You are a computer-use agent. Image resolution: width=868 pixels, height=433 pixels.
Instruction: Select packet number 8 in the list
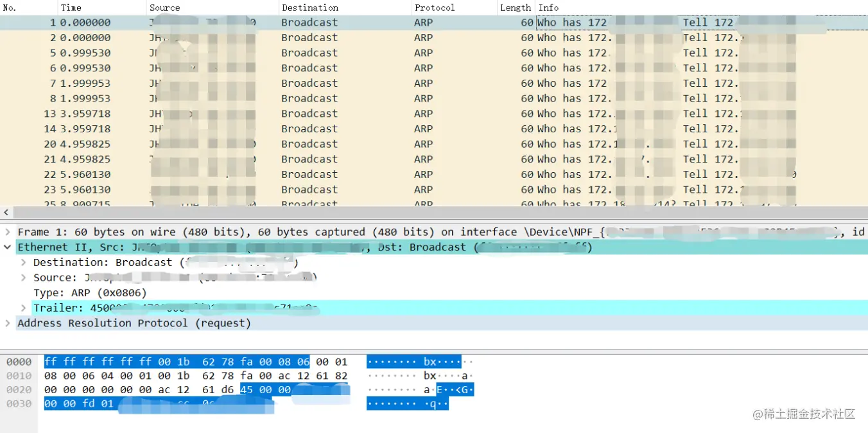click(434, 98)
